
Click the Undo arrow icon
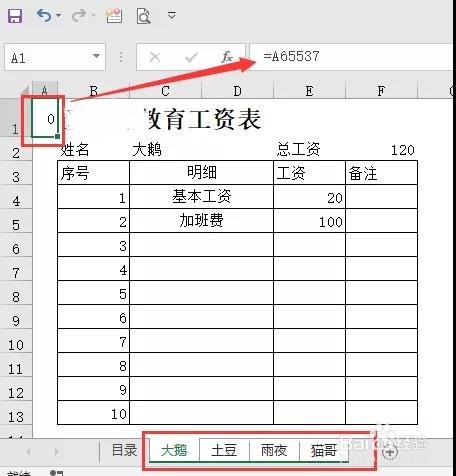coord(44,15)
